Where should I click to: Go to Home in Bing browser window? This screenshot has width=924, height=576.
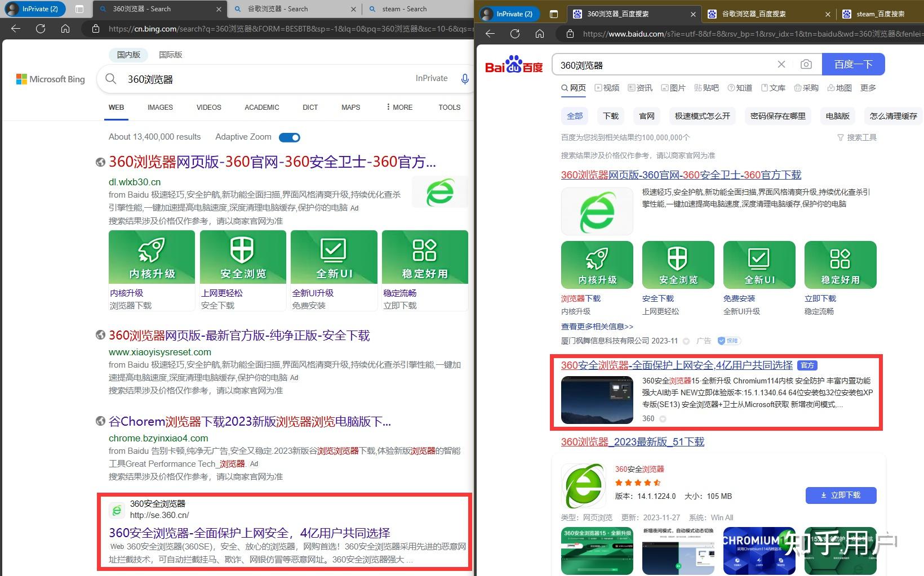coord(65,28)
